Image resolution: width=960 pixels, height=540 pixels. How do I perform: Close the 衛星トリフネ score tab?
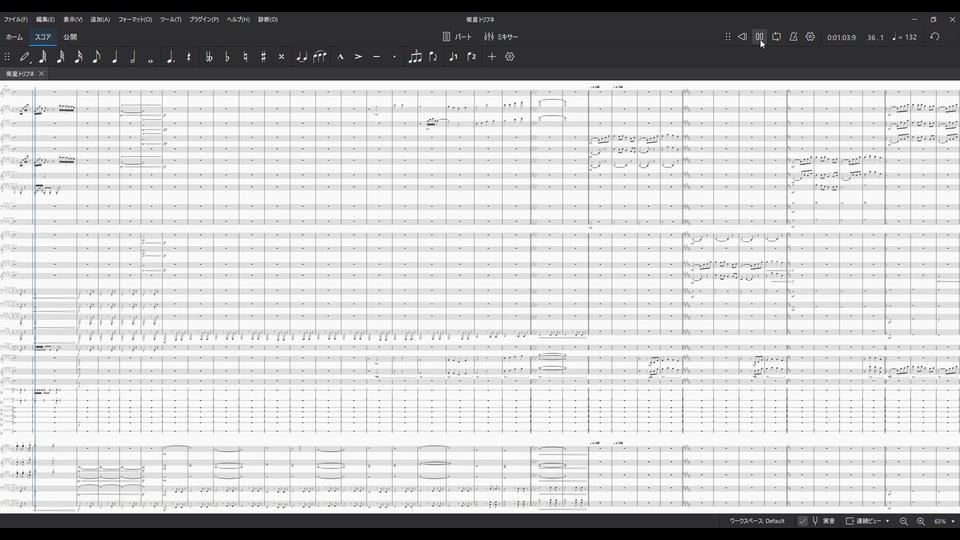(x=42, y=73)
